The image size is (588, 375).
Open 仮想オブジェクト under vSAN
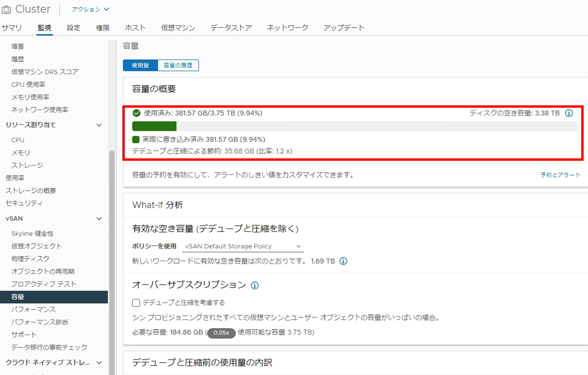coord(37,246)
